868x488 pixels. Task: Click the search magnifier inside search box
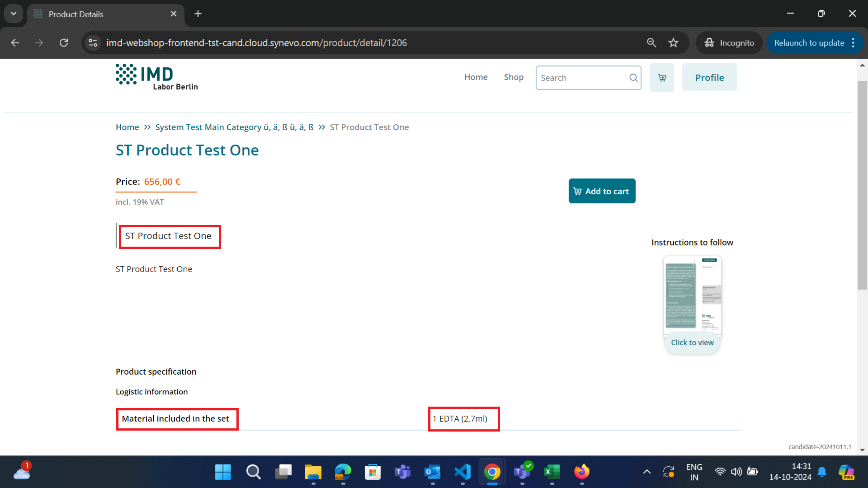[633, 78]
